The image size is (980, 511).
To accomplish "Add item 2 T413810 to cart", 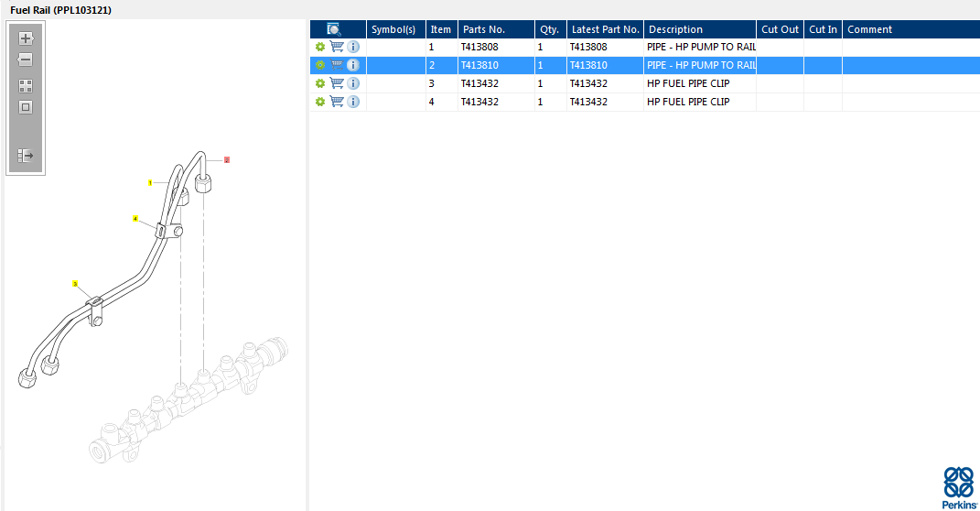I will click(337, 64).
